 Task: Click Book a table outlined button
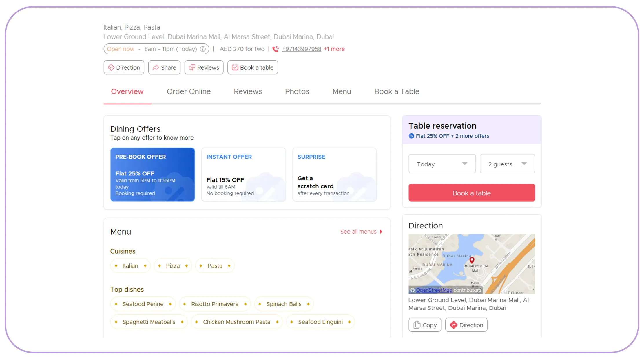tap(253, 67)
